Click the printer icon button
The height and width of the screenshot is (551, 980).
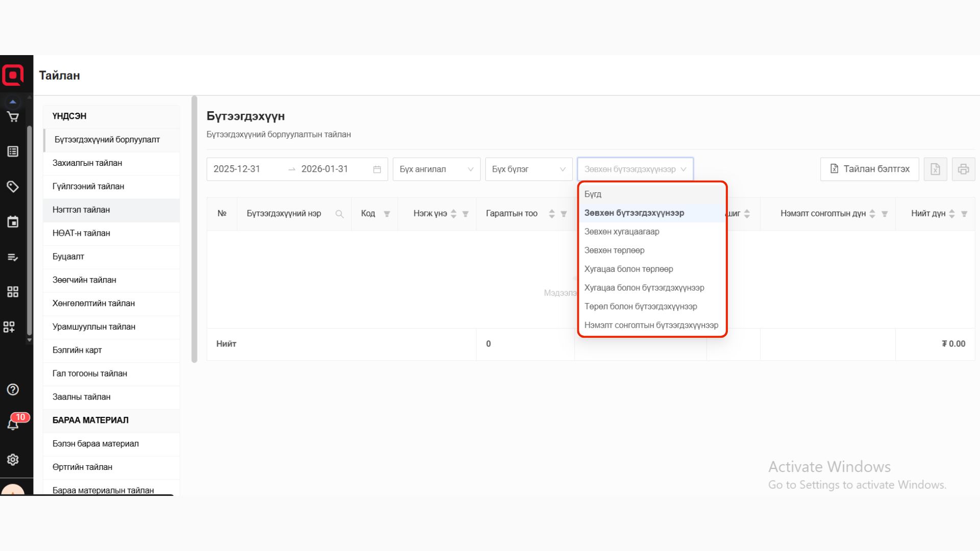pos(963,169)
